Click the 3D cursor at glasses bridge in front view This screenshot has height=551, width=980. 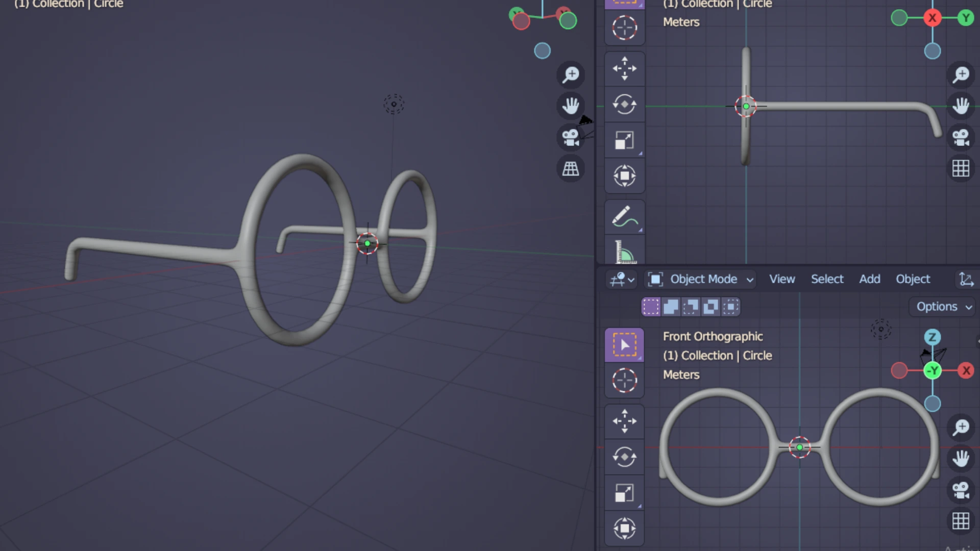[799, 447]
